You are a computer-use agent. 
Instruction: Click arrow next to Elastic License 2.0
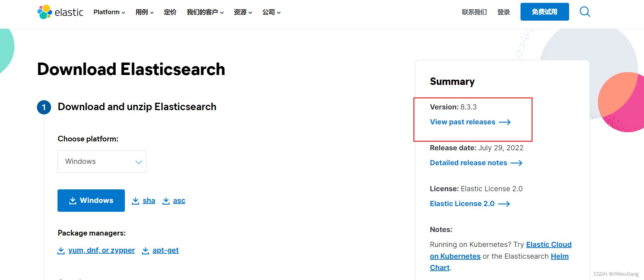coord(504,204)
